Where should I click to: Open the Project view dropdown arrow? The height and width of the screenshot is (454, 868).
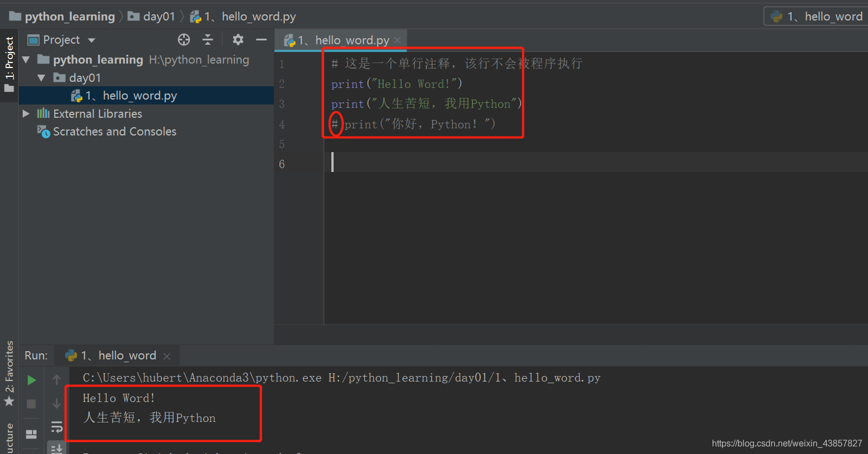tap(91, 40)
